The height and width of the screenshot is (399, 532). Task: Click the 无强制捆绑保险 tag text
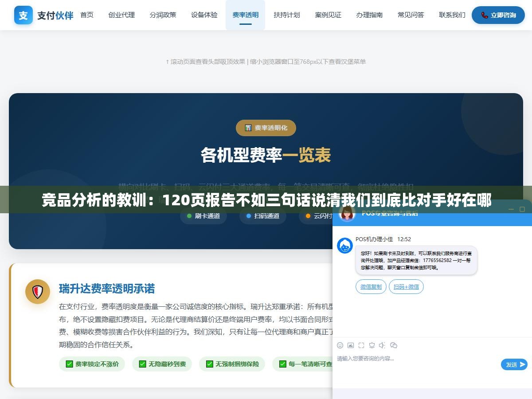237,364
